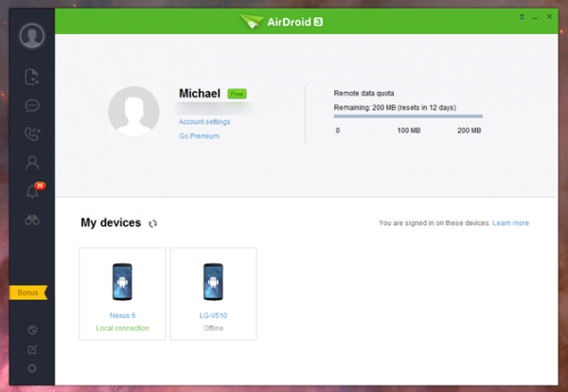Click the circular icon above the feedback icon

coord(32,330)
